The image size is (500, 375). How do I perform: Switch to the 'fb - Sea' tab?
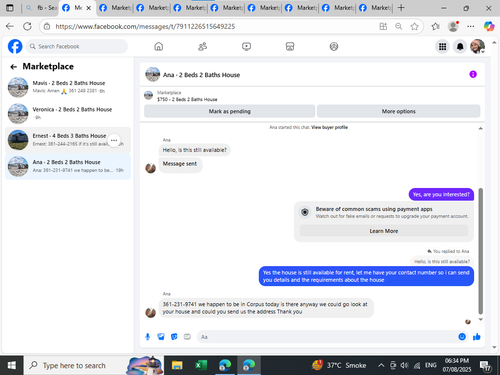pos(41,8)
